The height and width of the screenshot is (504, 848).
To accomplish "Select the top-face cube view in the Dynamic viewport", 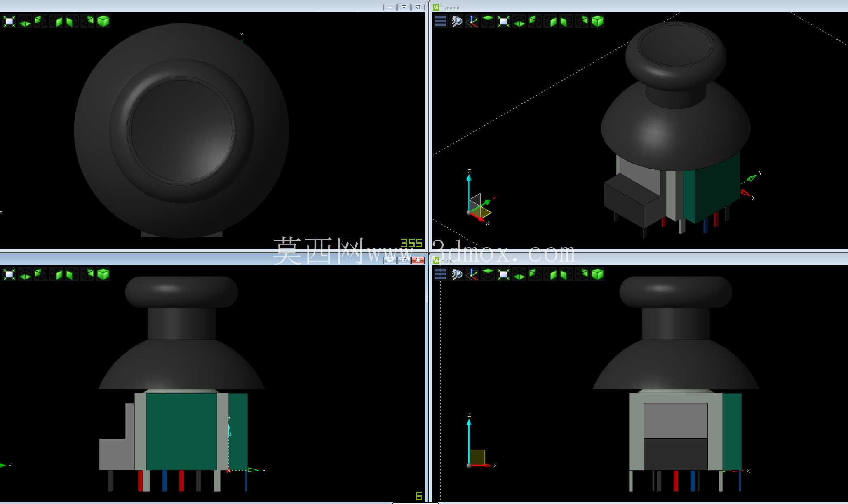I will [488, 21].
